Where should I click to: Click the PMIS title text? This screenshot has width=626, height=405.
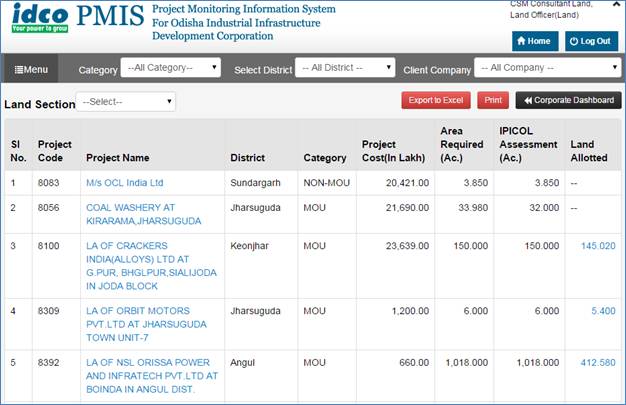(110, 16)
